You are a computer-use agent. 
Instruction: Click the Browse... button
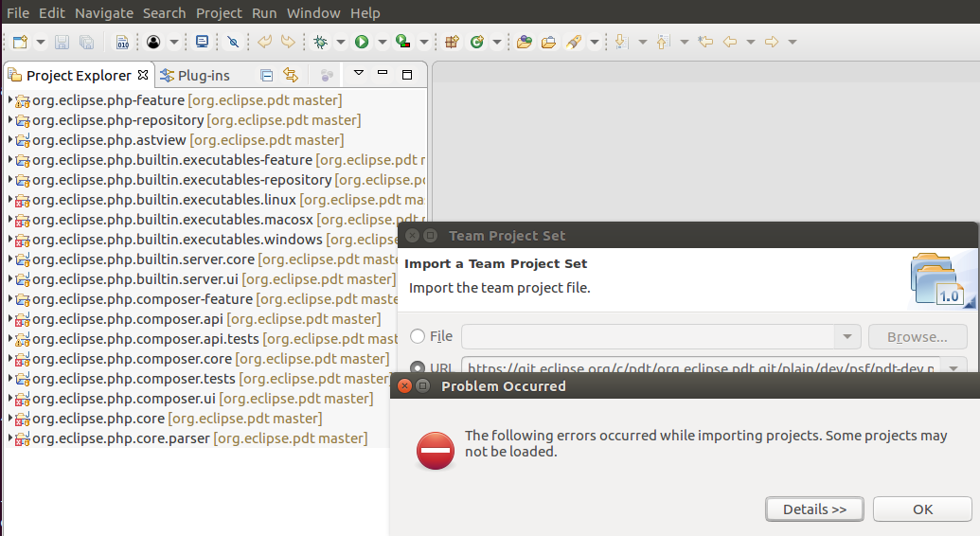918,336
